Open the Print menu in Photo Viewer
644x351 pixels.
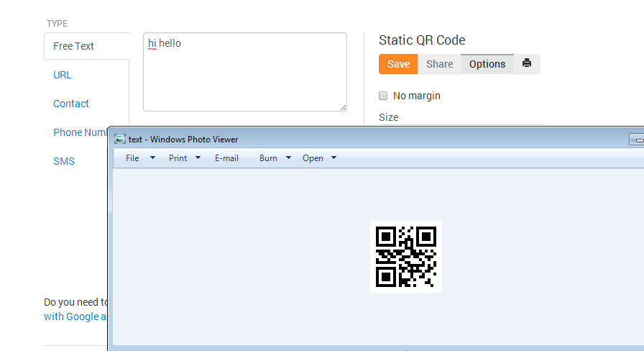click(178, 158)
